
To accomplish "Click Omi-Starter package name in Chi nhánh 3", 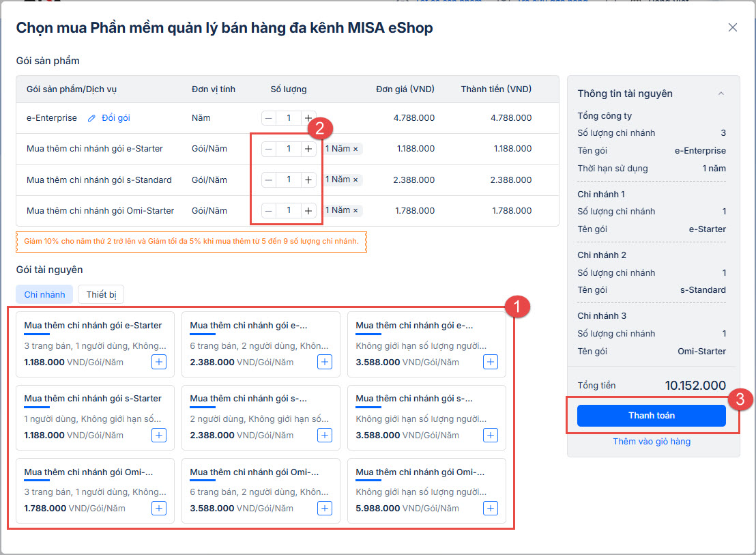I will tap(701, 352).
